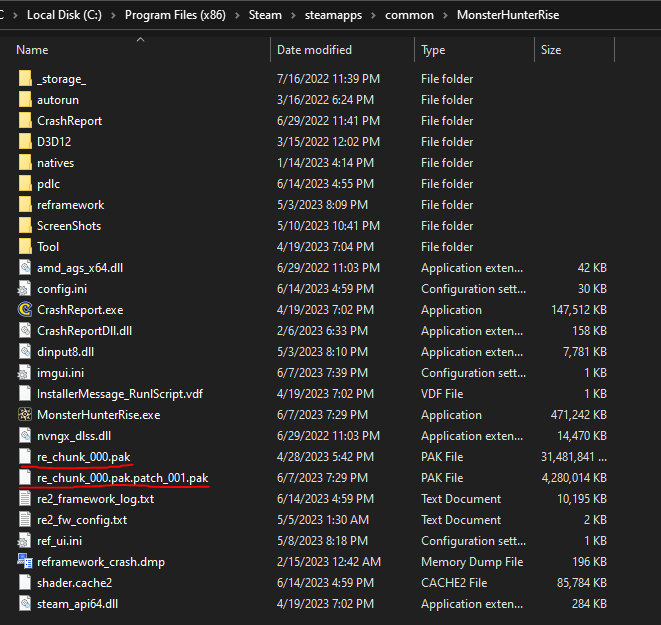
Task: Go to Steam breadcrumb folder
Action: [265, 15]
